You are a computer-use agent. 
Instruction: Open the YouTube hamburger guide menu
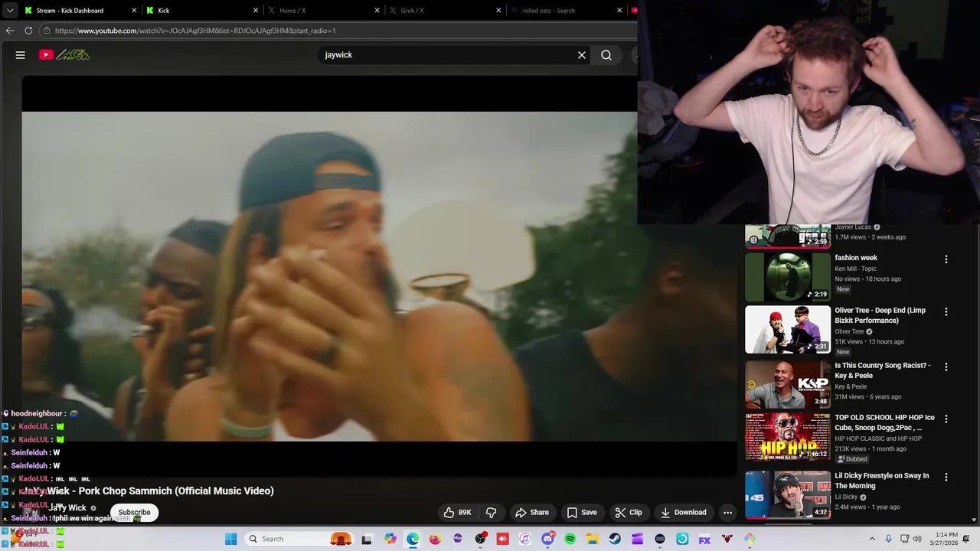coord(21,55)
